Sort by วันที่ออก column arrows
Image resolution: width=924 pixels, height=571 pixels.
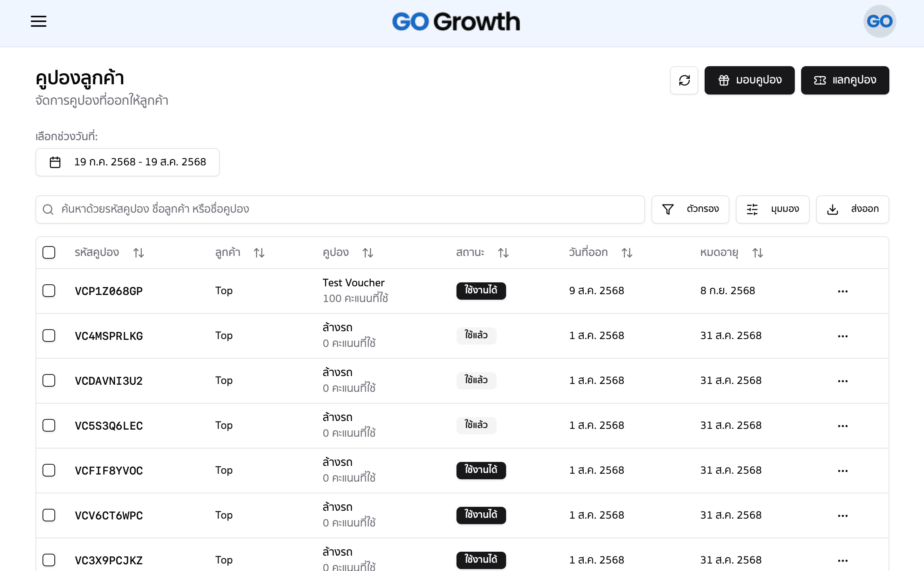(x=627, y=253)
